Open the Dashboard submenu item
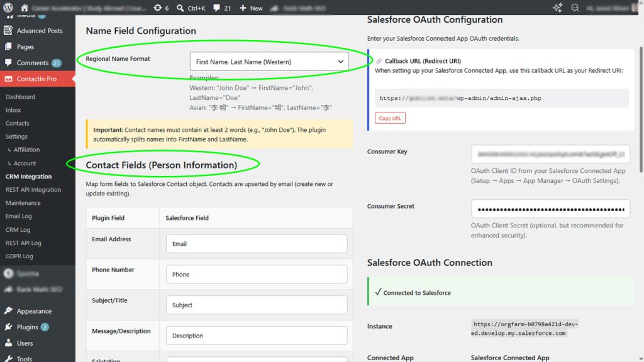Screen dimensions: 644x362 tap(20, 96)
